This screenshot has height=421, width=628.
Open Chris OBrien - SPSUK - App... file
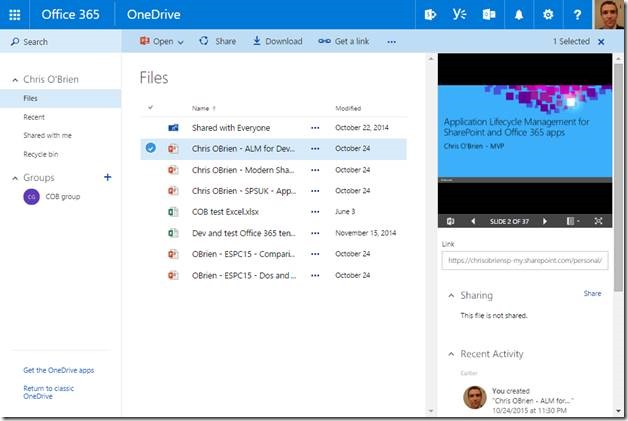[244, 191]
